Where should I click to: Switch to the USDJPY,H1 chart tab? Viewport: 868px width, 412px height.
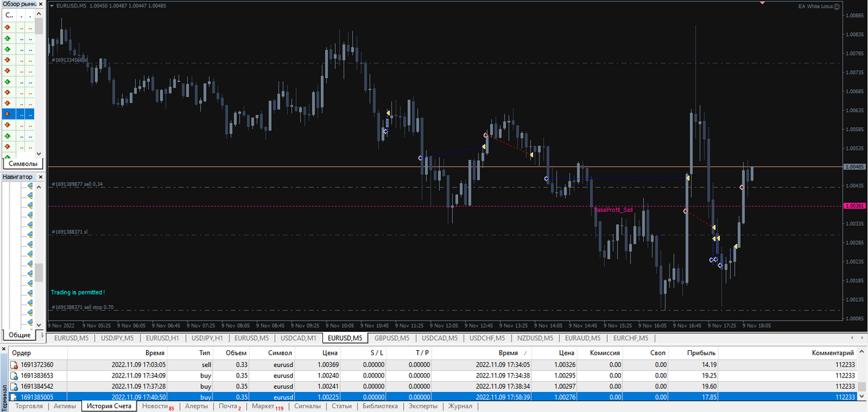[x=207, y=338]
